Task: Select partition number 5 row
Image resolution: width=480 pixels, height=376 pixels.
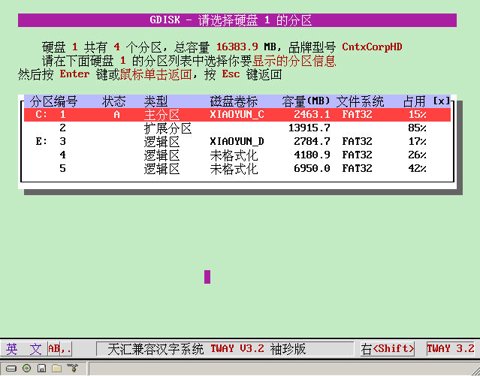Action: tap(237, 169)
